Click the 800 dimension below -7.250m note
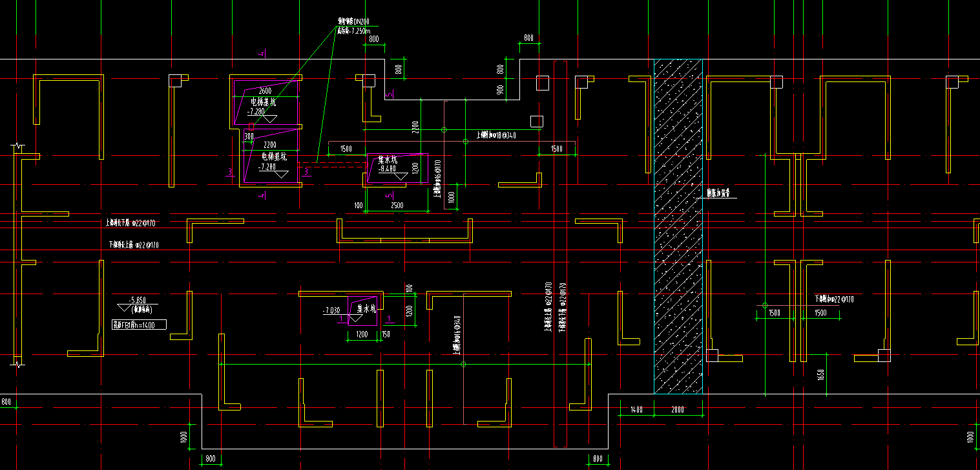This screenshot has width=980, height=470. (373, 39)
